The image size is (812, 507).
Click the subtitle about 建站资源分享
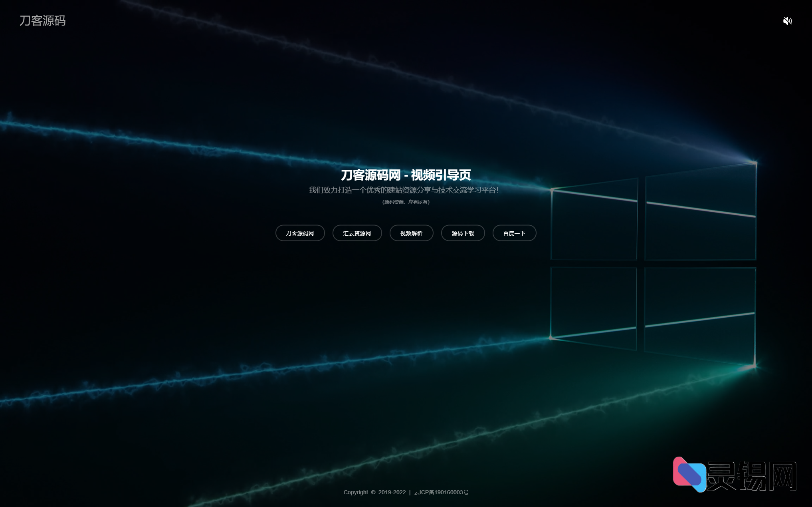(x=404, y=190)
